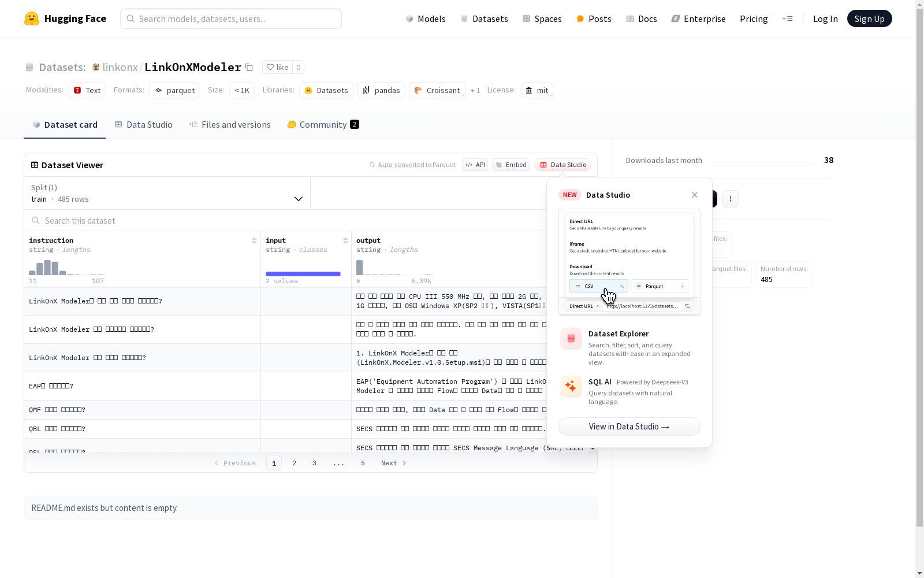Click the Data Studio preview thumbnail
The height and width of the screenshot is (578, 924).
(629, 262)
